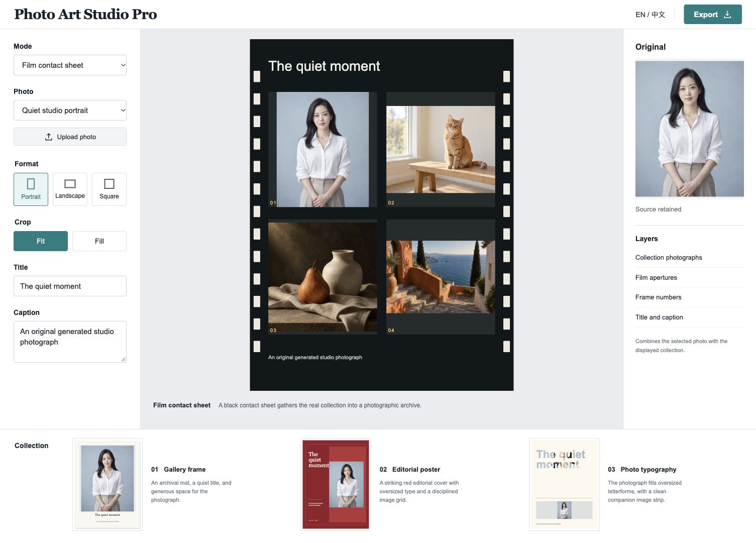Click 'The quiet moment' heading on canvas
This screenshot has width=756, height=543.
pyautogui.click(x=324, y=66)
